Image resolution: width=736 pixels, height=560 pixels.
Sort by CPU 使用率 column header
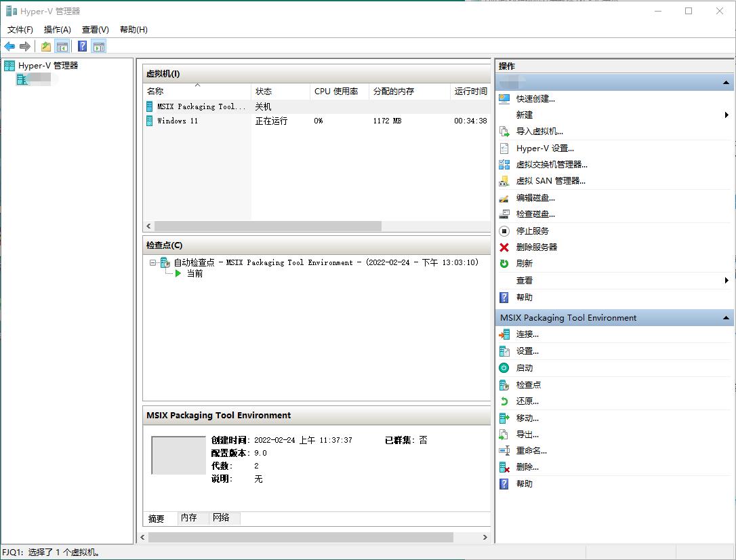pos(340,91)
